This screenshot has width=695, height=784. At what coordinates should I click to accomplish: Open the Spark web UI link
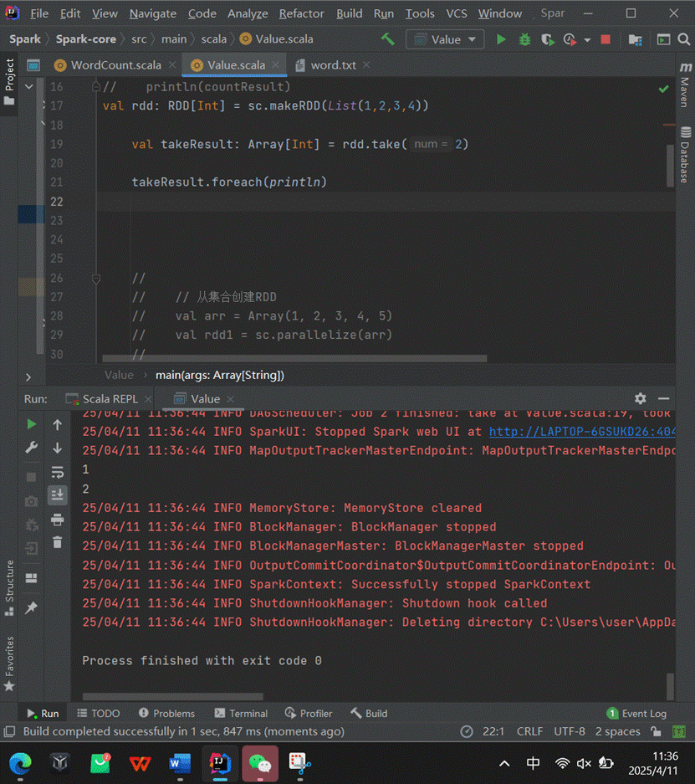pyautogui.click(x=582, y=432)
